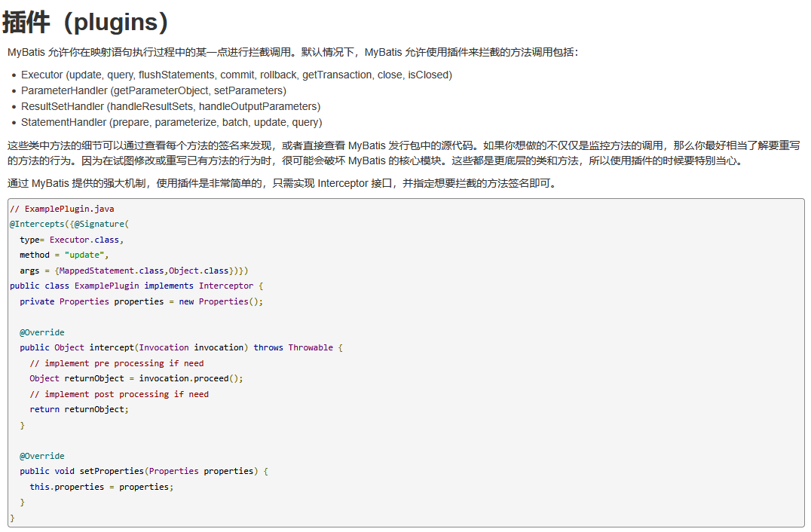Click the 'type= Executor.class,' code line
The image size is (811, 532).
[x=72, y=240]
